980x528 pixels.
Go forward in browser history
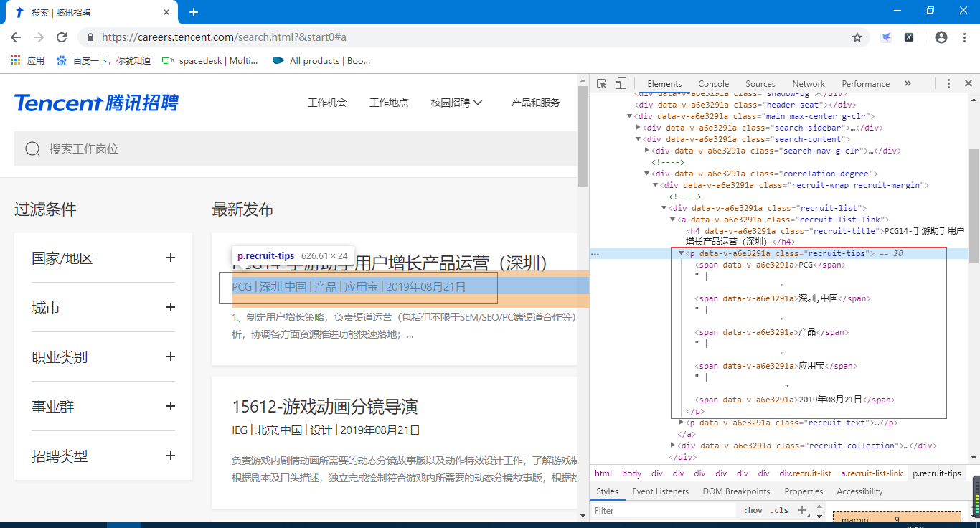click(x=39, y=37)
